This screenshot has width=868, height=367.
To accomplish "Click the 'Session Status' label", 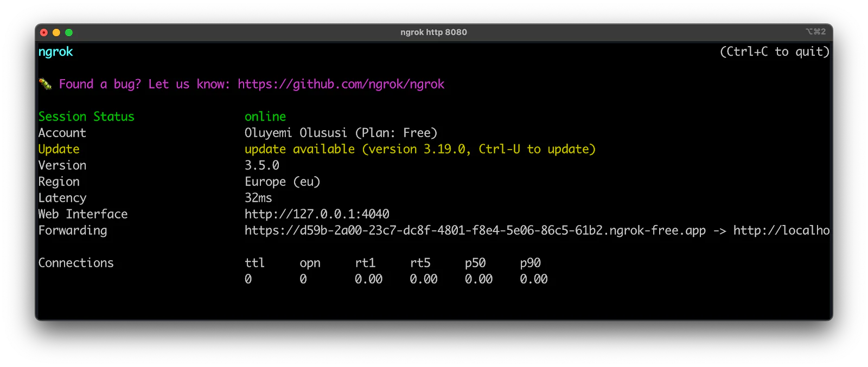I will pos(86,117).
